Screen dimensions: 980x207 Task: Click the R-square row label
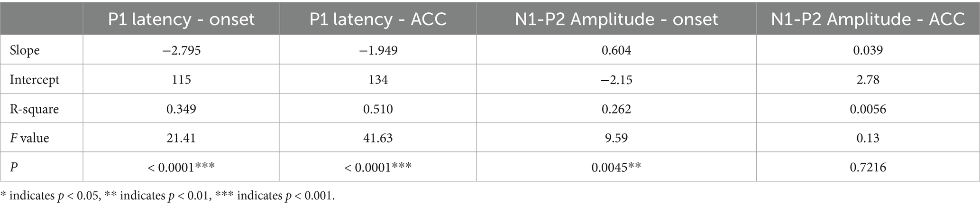pyautogui.click(x=34, y=109)
